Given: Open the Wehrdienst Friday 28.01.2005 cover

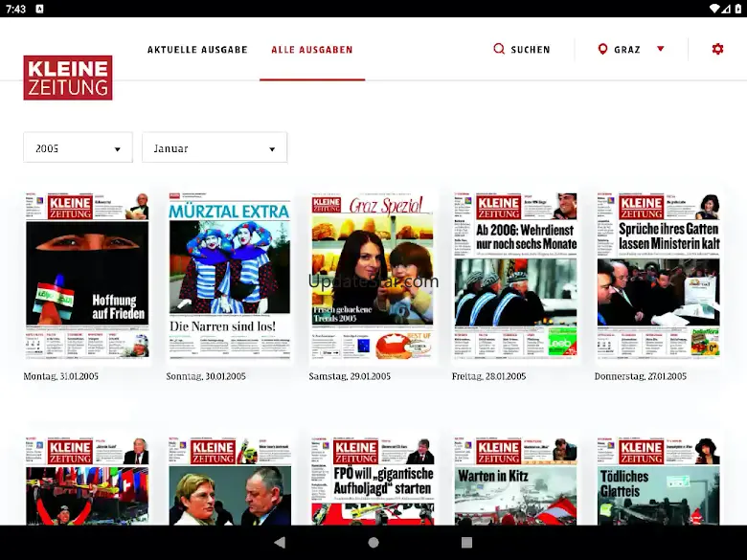Looking at the screenshot, I should (x=515, y=276).
